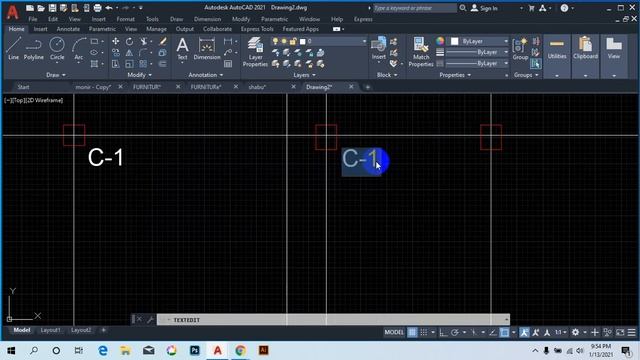Image resolution: width=640 pixels, height=360 pixels.
Task: Toggle polar tracking in status bar
Action: (455, 332)
